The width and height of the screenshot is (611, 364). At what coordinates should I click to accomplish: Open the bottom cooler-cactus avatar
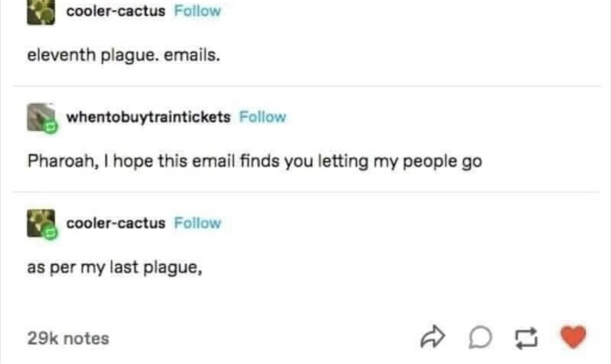click(x=41, y=223)
